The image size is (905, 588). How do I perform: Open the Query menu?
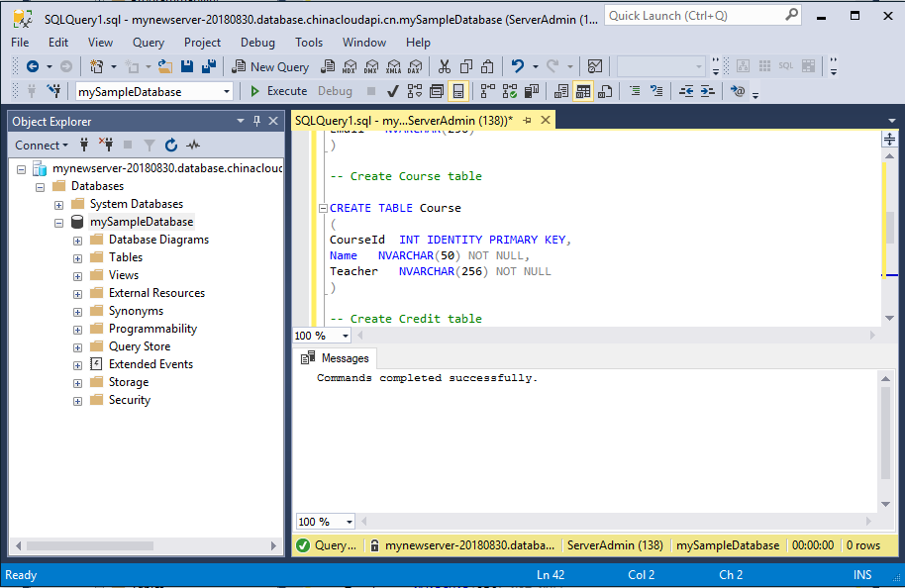[x=149, y=43]
